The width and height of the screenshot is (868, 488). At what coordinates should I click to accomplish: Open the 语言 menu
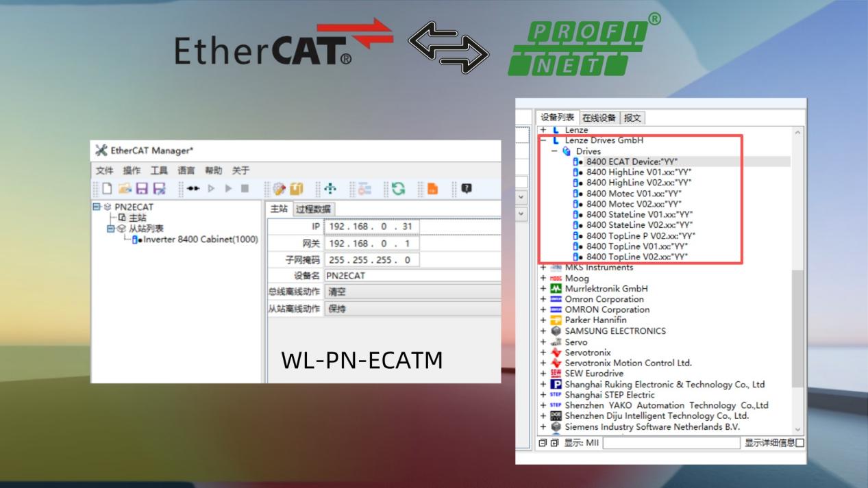pos(186,170)
